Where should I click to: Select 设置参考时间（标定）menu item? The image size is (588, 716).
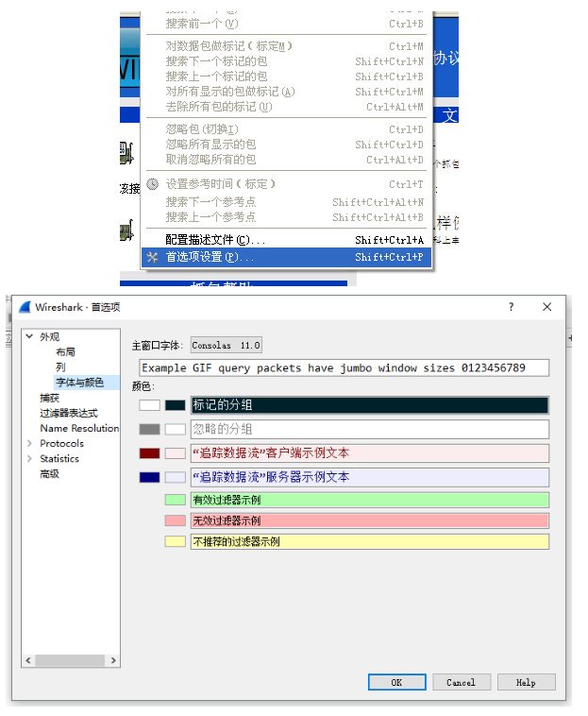tap(287, 184)
